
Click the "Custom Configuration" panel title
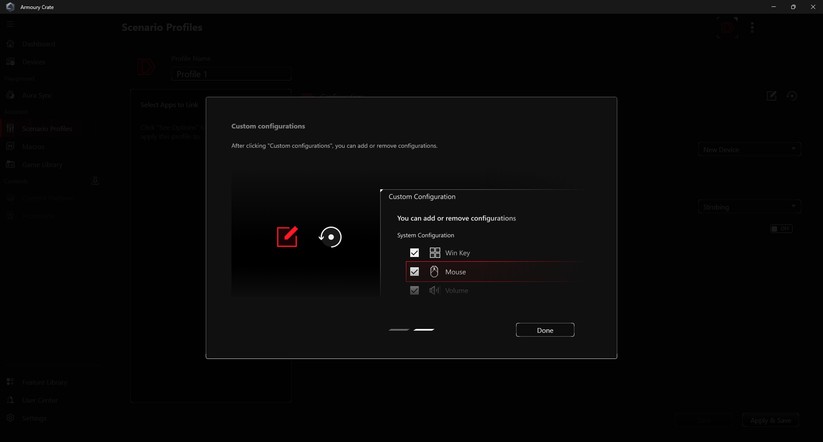[x=421, y=196]
